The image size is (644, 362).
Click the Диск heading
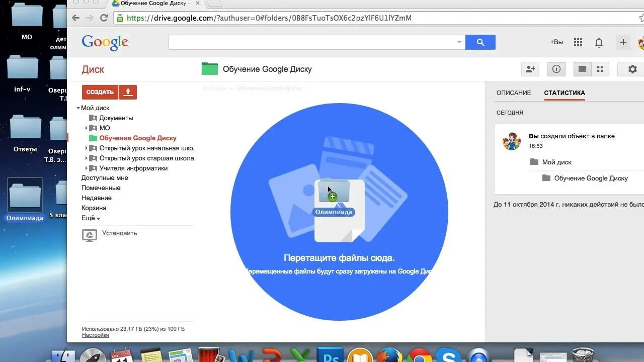click(x=93, y=69)
